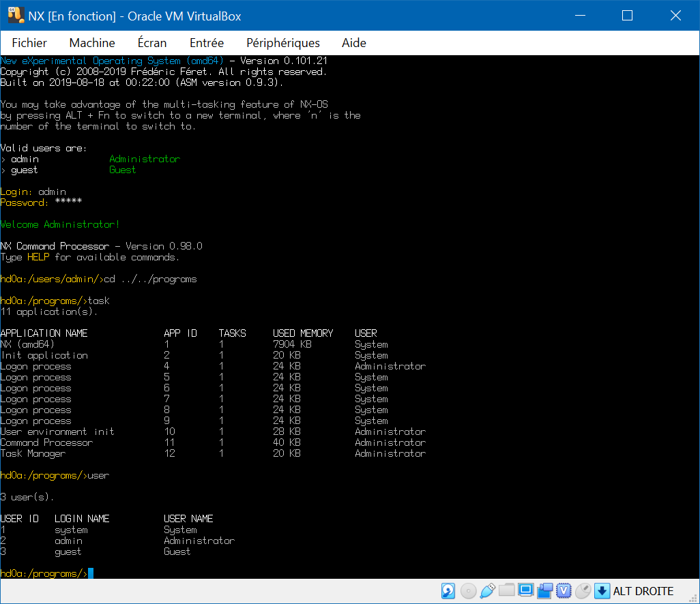Click the '7904 KB' memory value
Screen dimensions: 700x604
coord(293,344)
